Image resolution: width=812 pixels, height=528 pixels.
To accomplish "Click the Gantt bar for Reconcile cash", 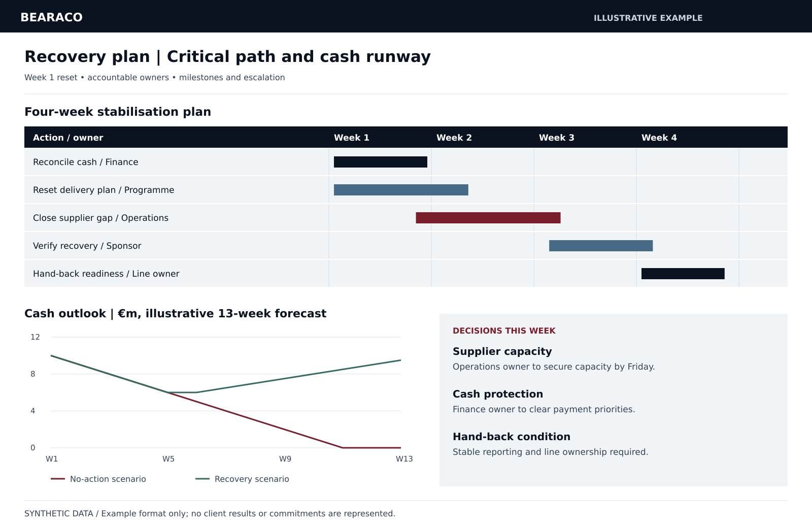I will (x=381, y=162).
